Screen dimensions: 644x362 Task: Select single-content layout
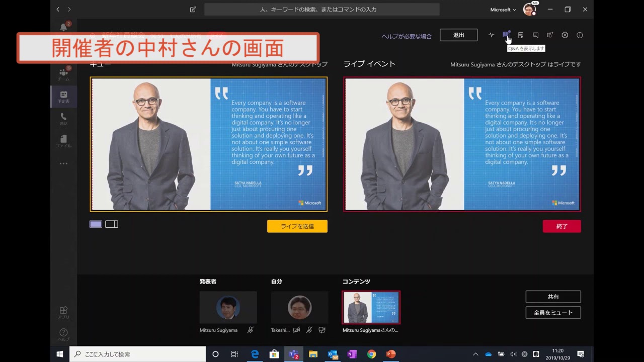coord(96,224)
